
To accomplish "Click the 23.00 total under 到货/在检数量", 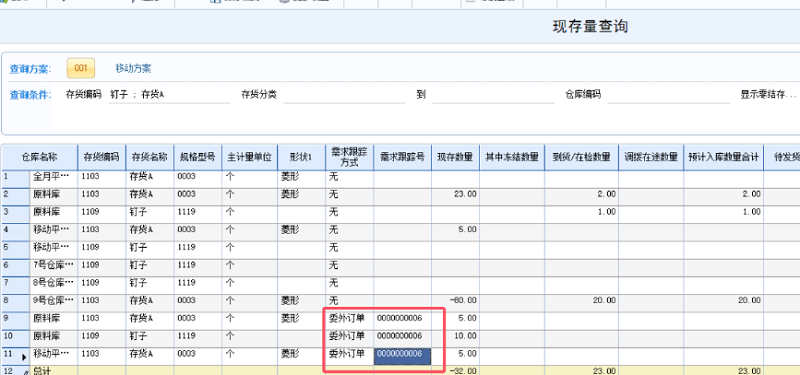I will 581,371.
